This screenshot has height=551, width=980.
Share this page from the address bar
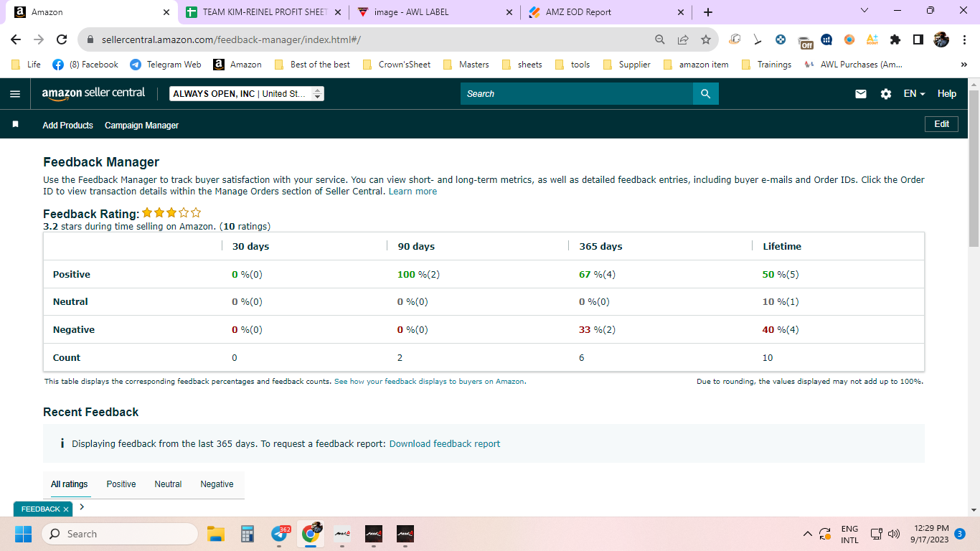683,40
